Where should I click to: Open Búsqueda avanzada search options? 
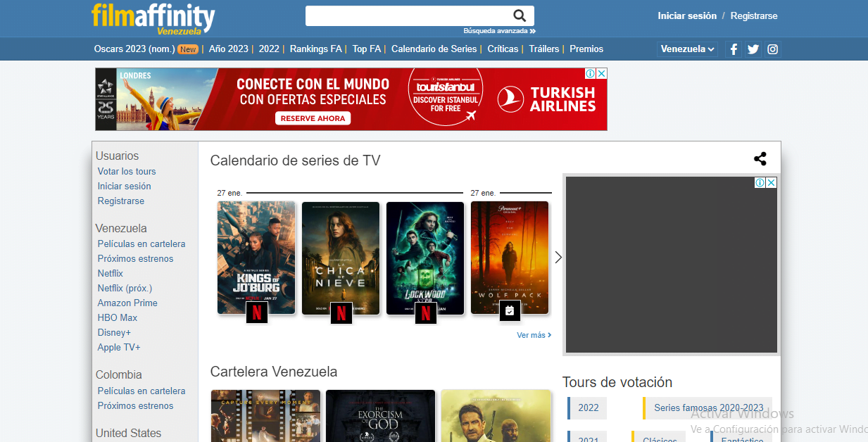coord(499,31)
